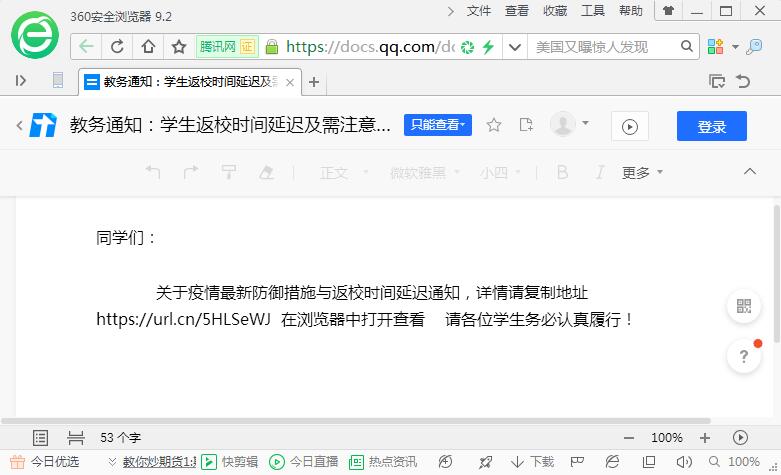Toggle bold formatting B
The width and height of the screenshot is (781, 475).
click(562, 172)
